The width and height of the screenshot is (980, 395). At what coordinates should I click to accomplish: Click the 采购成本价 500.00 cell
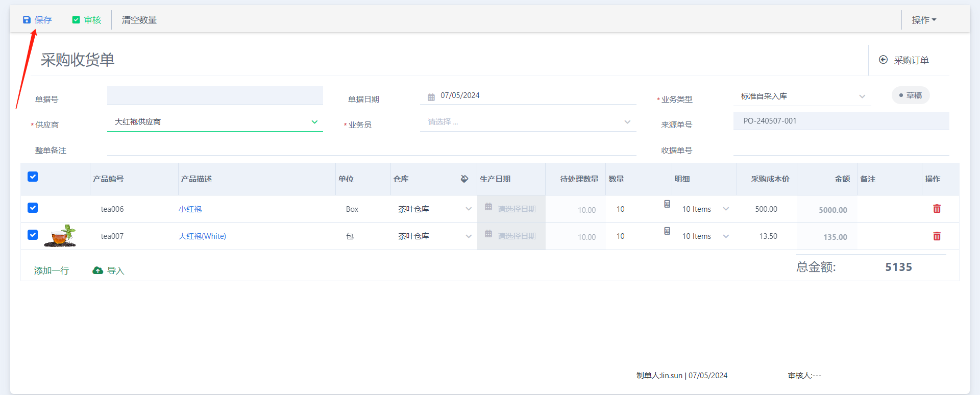tap(766, 209)
